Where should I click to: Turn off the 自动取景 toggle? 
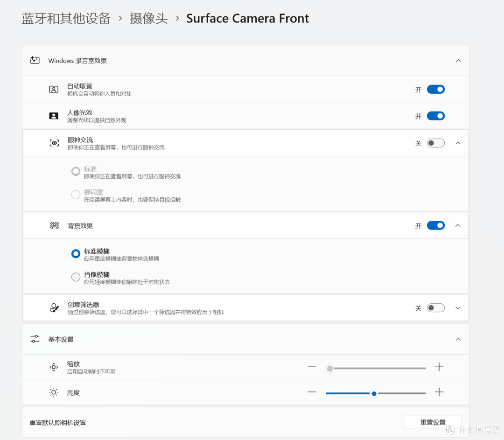click(x=436, y=89)
